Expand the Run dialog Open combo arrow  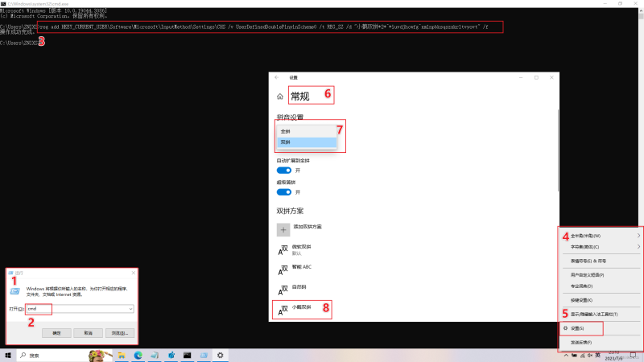(x=130, y=308)
